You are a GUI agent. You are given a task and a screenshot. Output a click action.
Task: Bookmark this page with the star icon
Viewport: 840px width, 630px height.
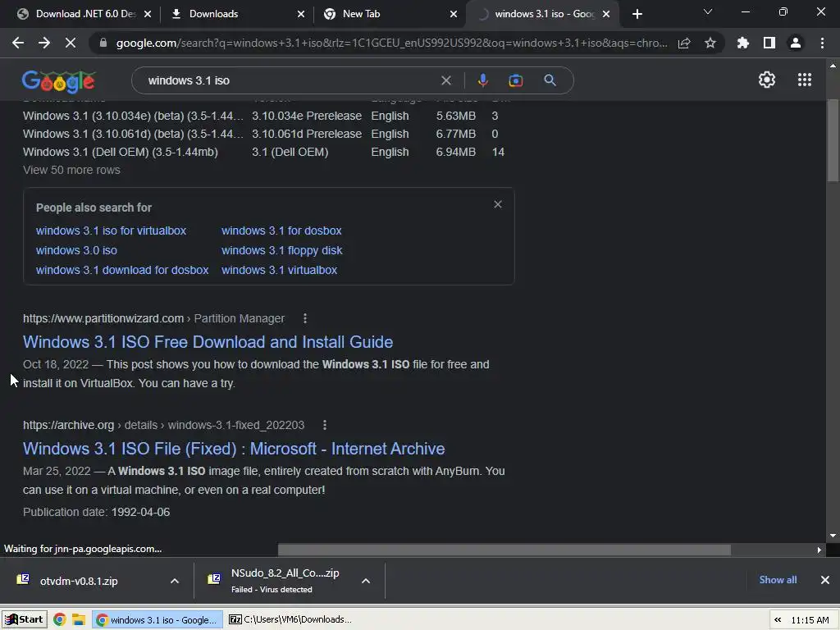(x=710, y=43)
